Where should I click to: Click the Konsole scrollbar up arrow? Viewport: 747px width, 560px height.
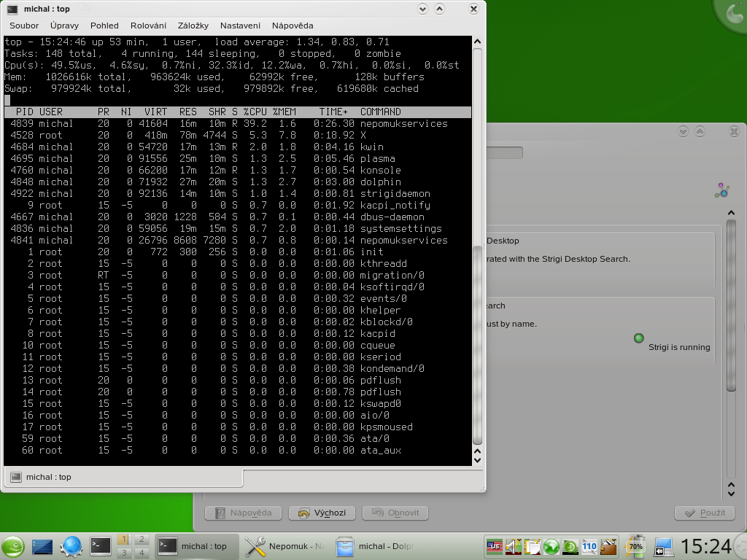point(477,42)
